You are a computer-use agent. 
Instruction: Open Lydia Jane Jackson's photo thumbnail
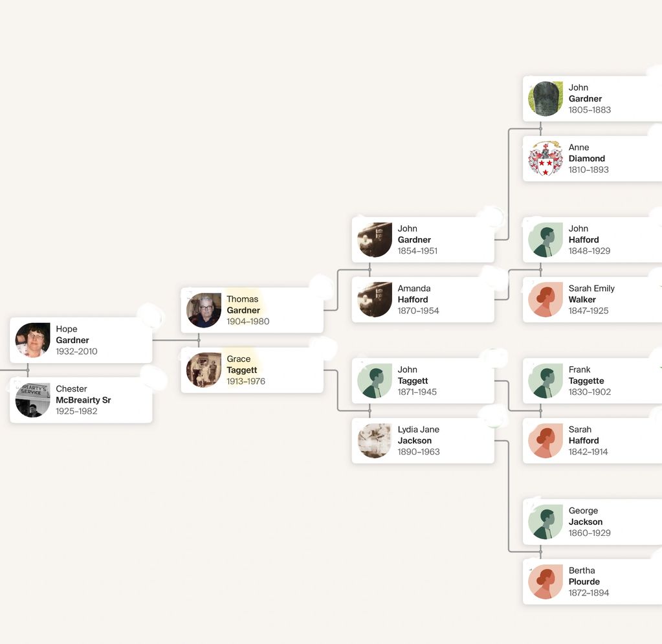[375, 441]
